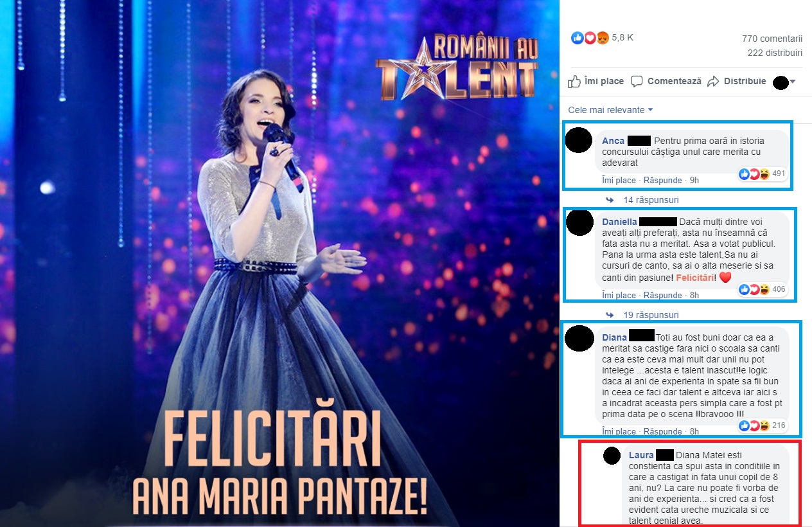Open the 770 comentarii link
This screenshot has height=527, width=812.
click(772, 39)
